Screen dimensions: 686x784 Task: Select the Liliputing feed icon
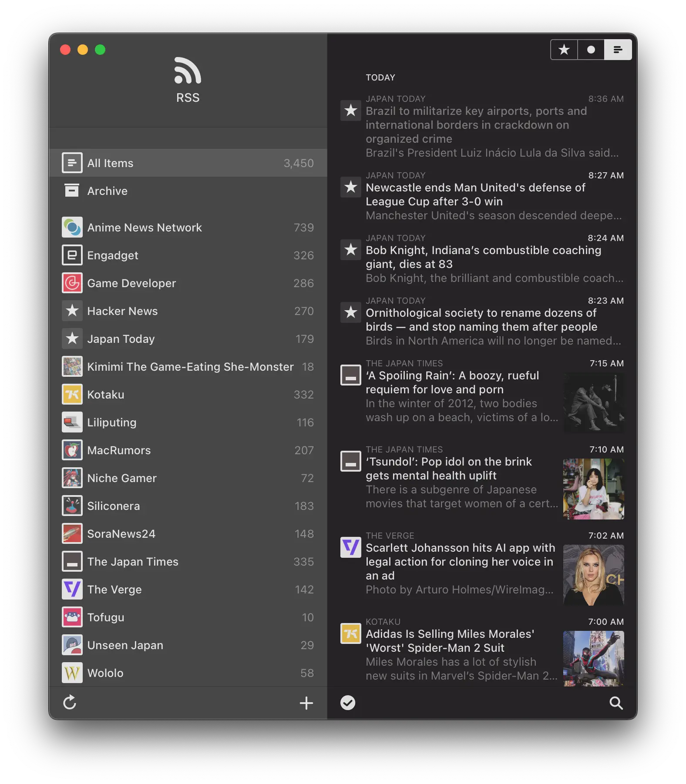(72, 422)
